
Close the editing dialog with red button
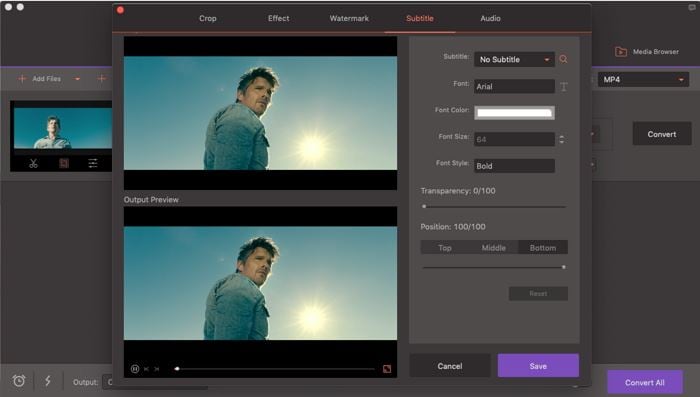coord(120,10)
